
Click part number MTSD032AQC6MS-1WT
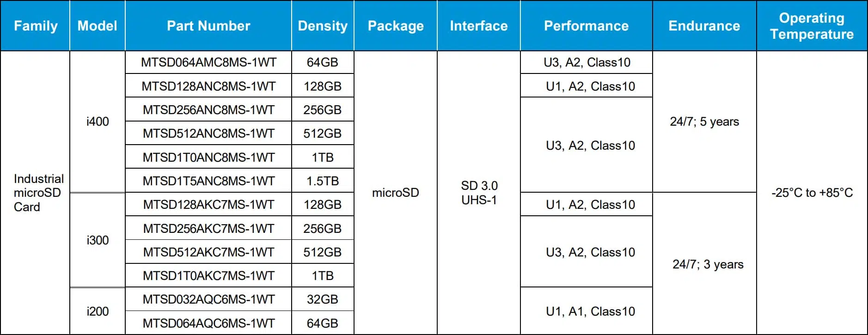(208, 299)
